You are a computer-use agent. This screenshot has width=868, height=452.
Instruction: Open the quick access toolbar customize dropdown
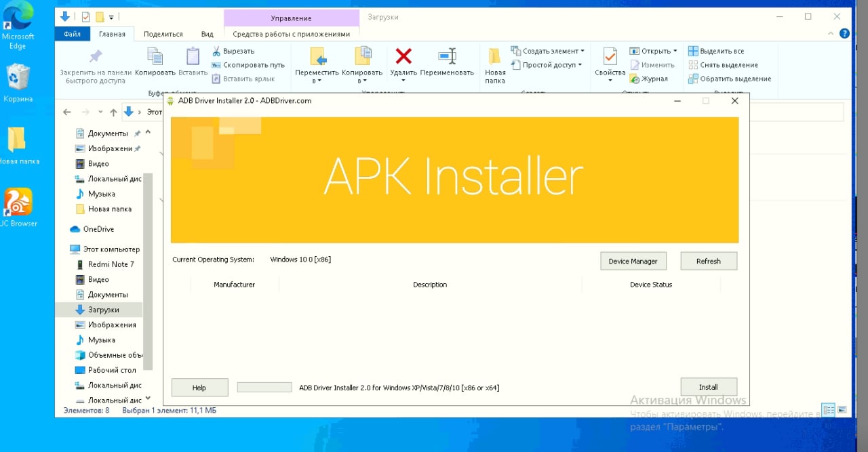coord(111,17)
